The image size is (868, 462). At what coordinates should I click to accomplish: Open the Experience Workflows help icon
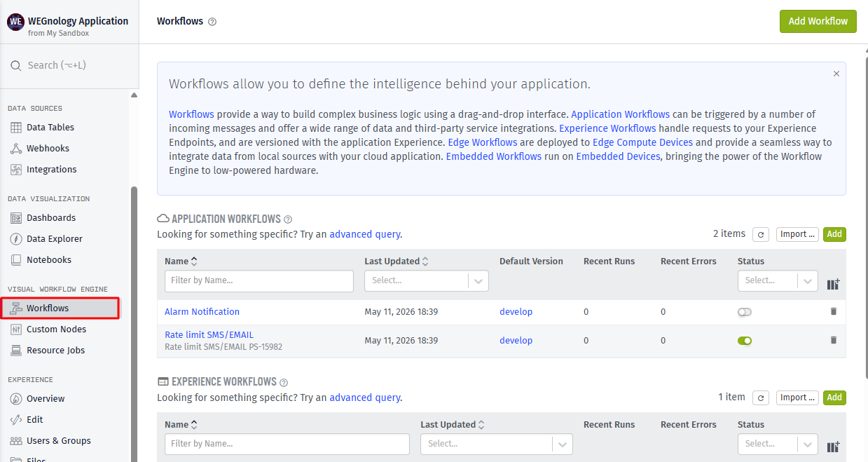284,383
